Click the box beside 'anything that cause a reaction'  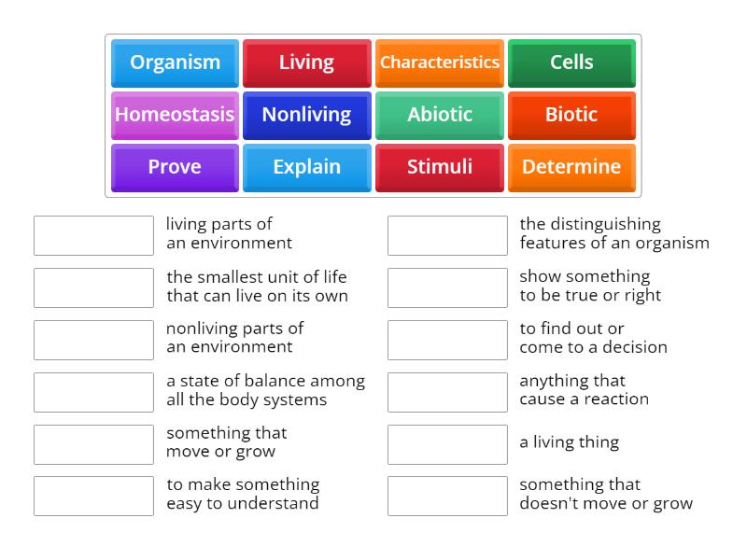pyautogui.click(x=447, y=392)
